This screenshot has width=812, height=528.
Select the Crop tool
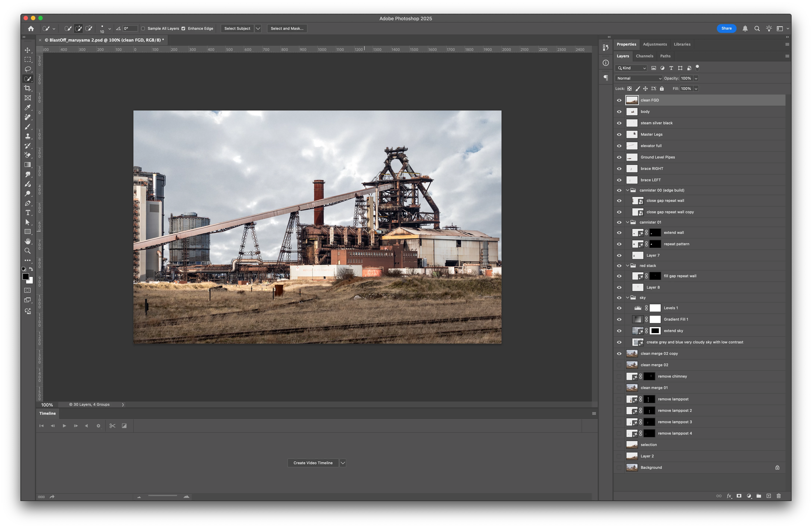28,88
